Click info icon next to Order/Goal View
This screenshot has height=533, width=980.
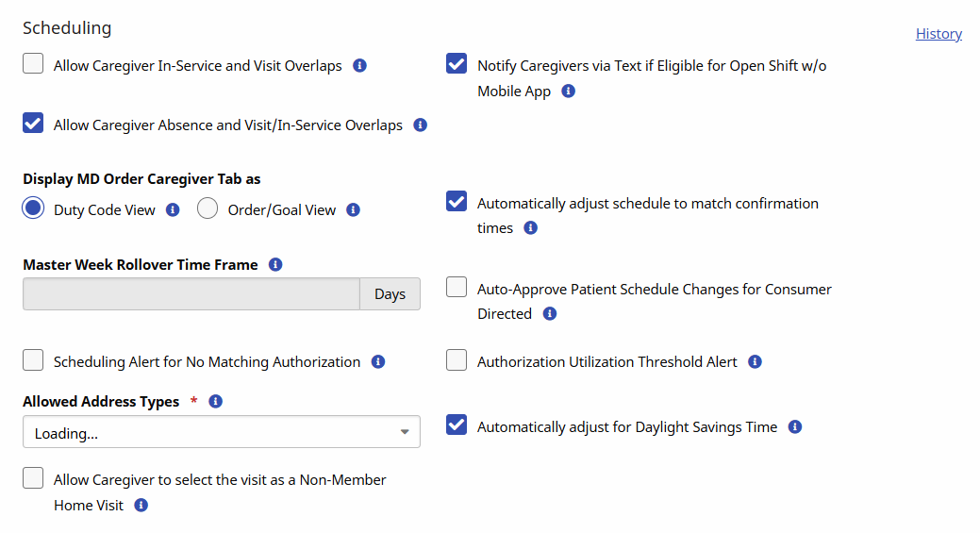[353, 210]
